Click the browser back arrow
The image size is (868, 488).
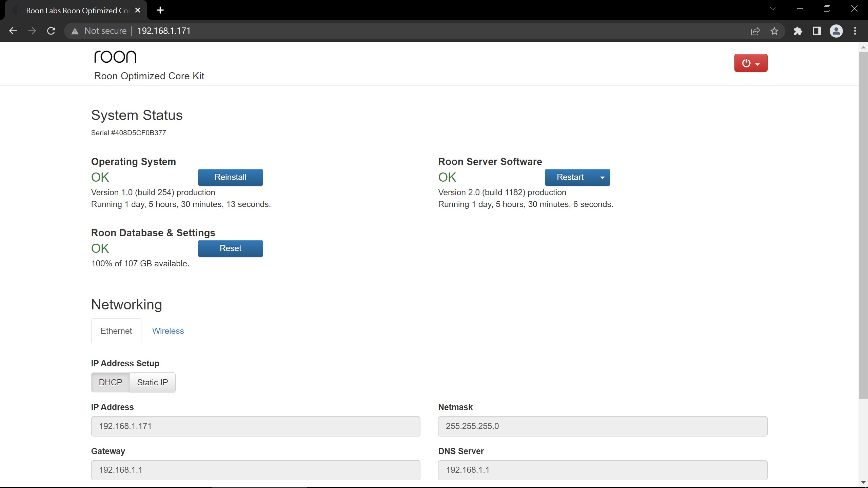(x=13, y=31)
